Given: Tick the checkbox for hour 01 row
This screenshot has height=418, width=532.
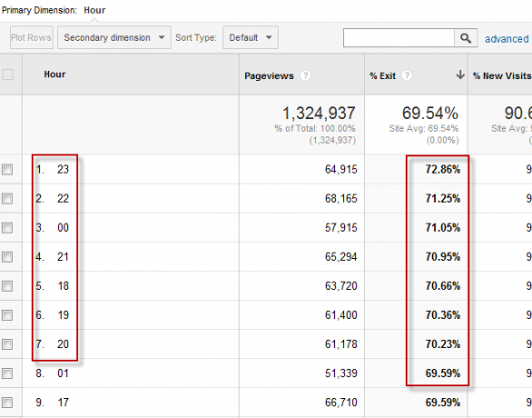Looking at the screenshot, I should click(x=7, y=373).
